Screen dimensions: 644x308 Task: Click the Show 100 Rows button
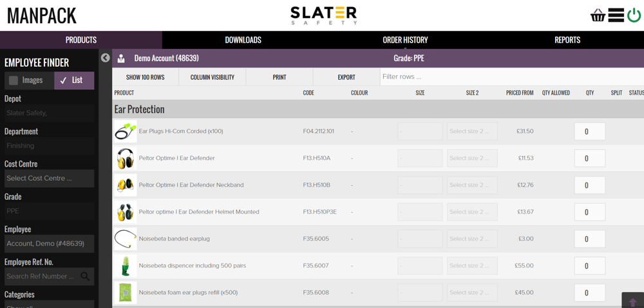click(145, 77)
